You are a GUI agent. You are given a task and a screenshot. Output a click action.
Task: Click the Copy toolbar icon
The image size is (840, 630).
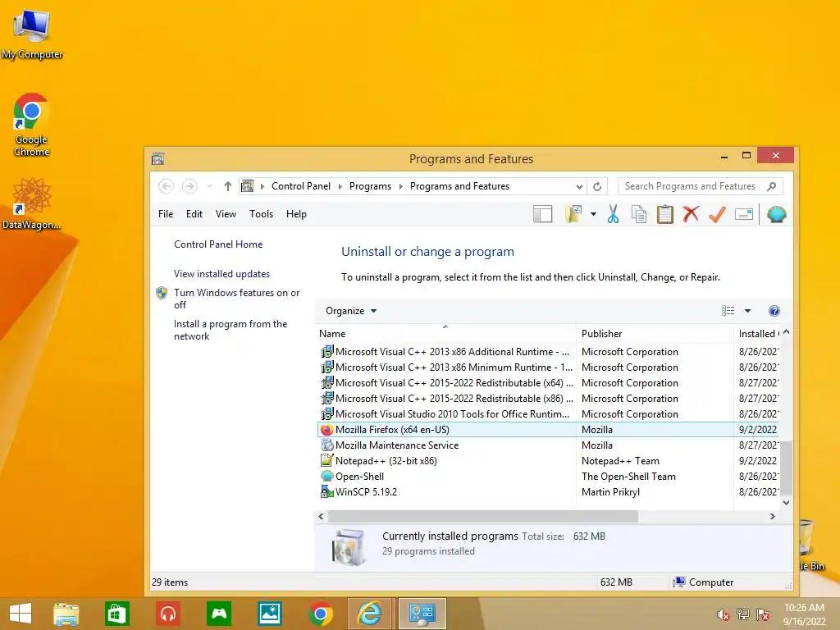pyautogui.click(x=638, y=214)
